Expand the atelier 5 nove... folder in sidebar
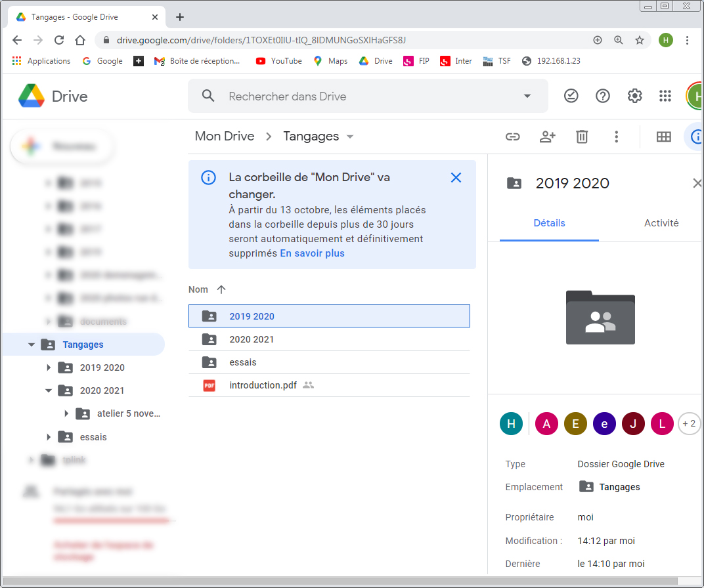This screenshot has height=588, width=704. [x=66, y=413]
